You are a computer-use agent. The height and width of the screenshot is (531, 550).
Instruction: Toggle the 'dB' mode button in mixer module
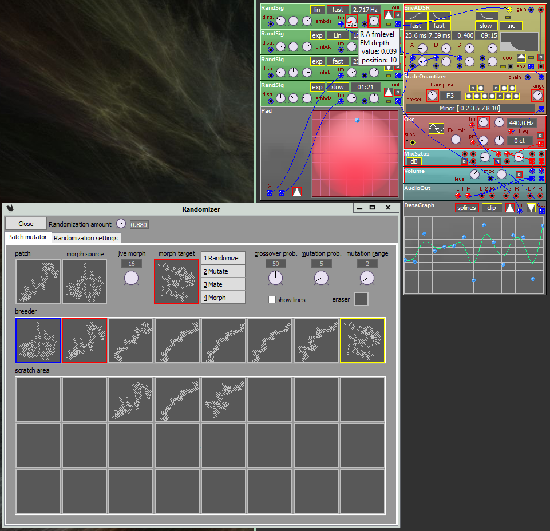tap(414, 161)
